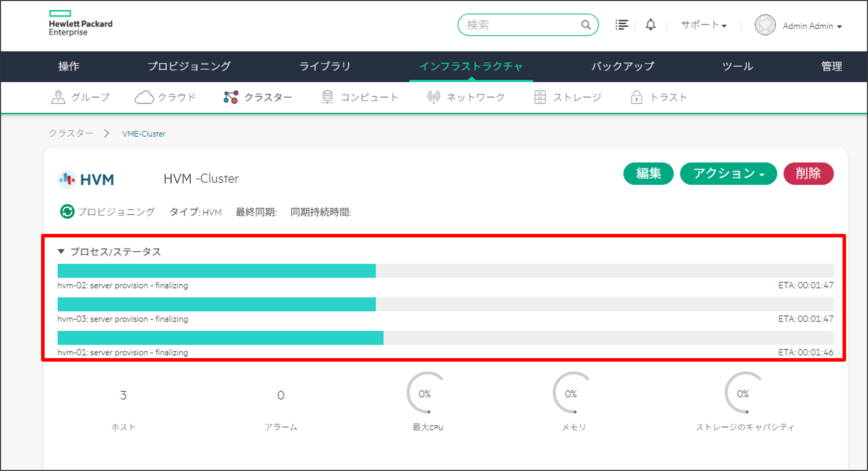Screen dimensions: 868x471
Task: Open the ネットワーク antenna icon
Action: tap(433, 97)
